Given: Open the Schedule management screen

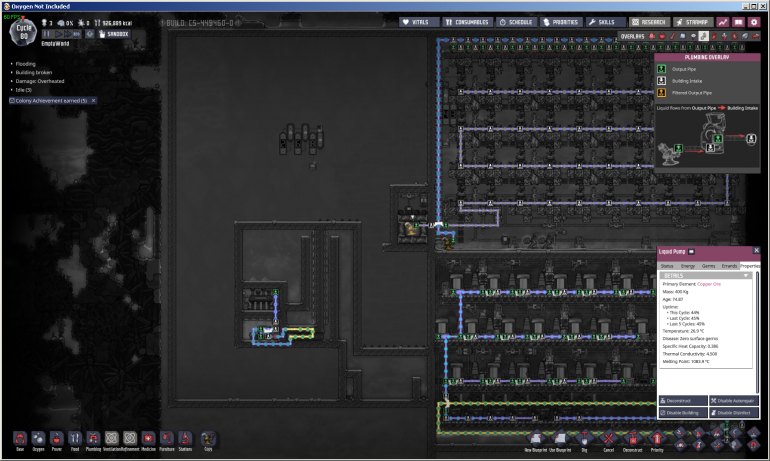Looking at the screenshot, I should [x=516, y=22].
